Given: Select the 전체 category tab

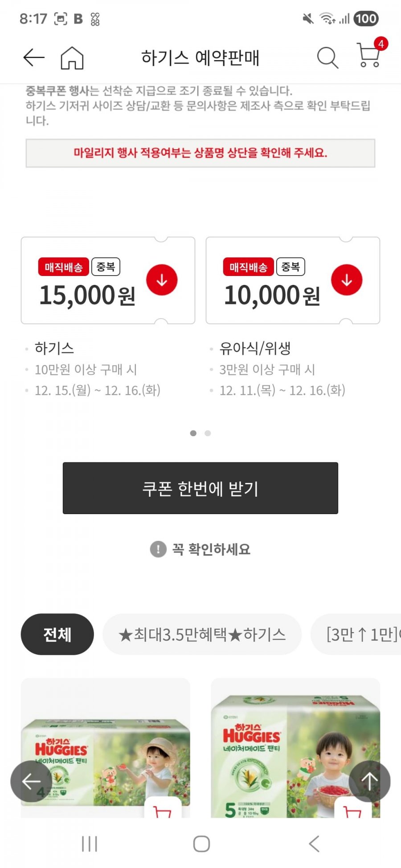Looking at the screenshot, I should pyautogui.click(x=57, y=634).
